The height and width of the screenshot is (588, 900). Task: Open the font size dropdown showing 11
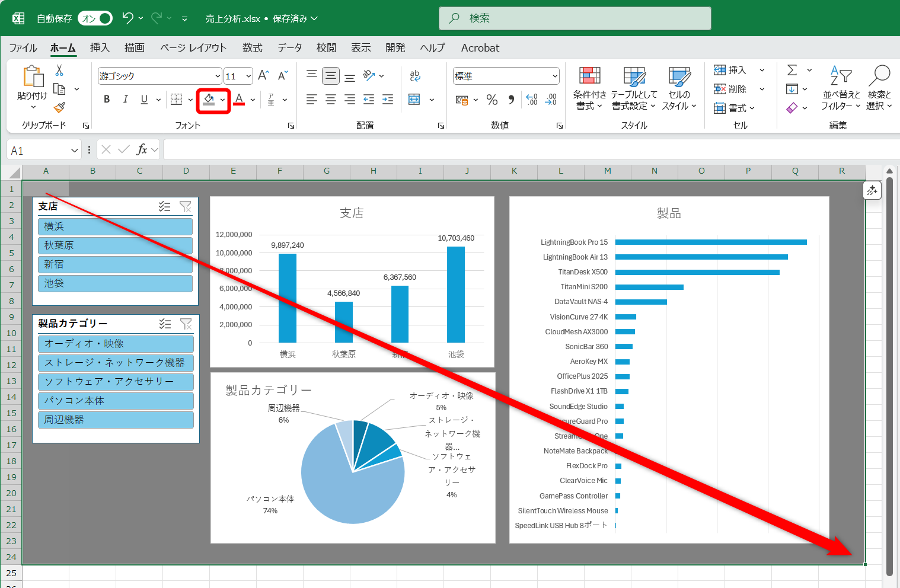(x=248, y=76)
